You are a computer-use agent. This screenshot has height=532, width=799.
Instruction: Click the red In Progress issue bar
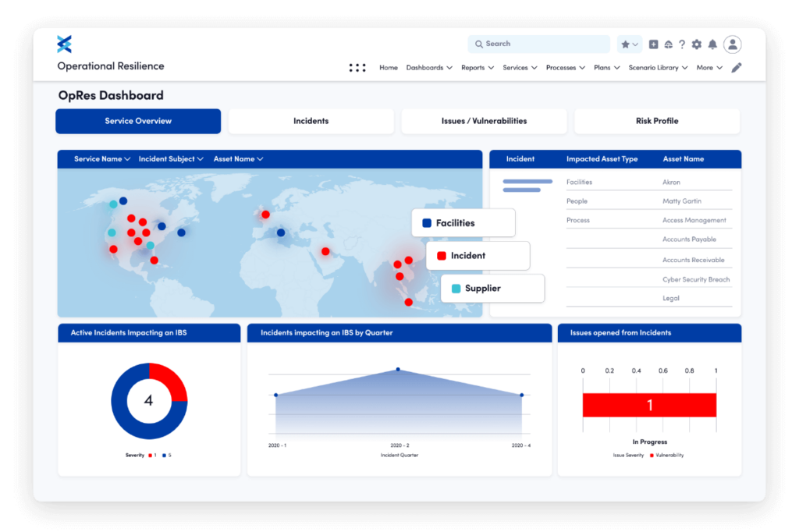(649, 406)
